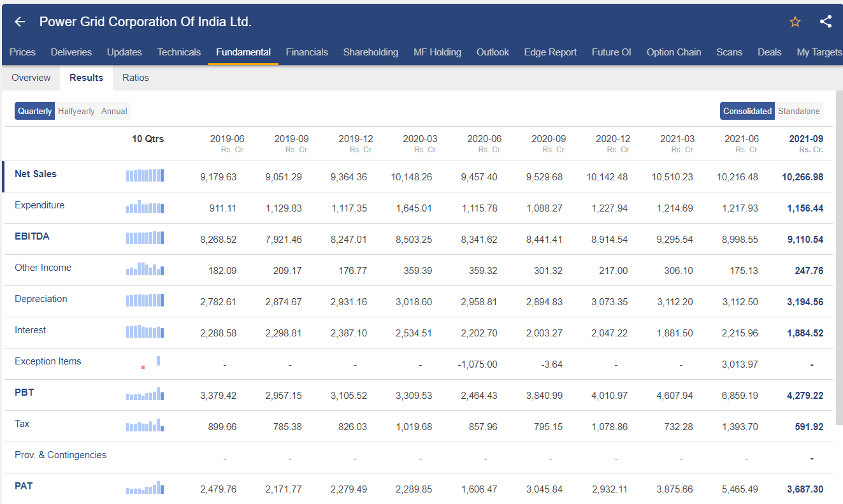Switch to Halfyearly results view
The height and width of the screenshot is (504, 843).
click(x=76, y=111)
